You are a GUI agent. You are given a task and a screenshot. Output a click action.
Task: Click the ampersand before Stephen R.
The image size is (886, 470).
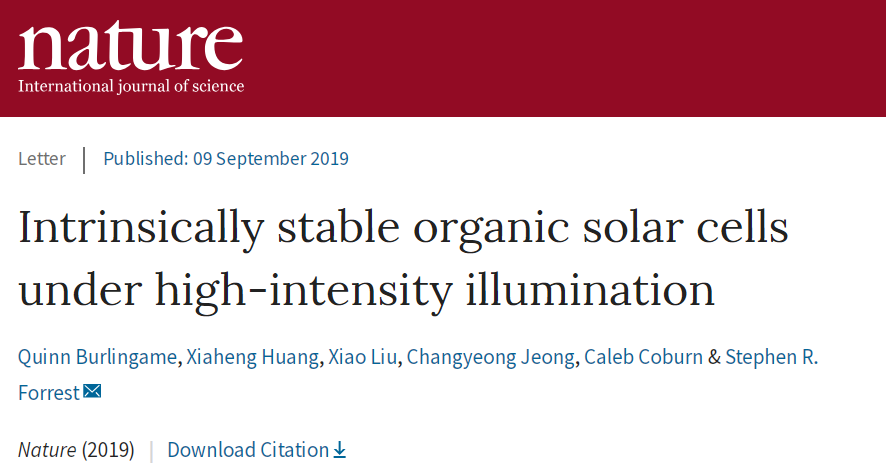(714, 357)
